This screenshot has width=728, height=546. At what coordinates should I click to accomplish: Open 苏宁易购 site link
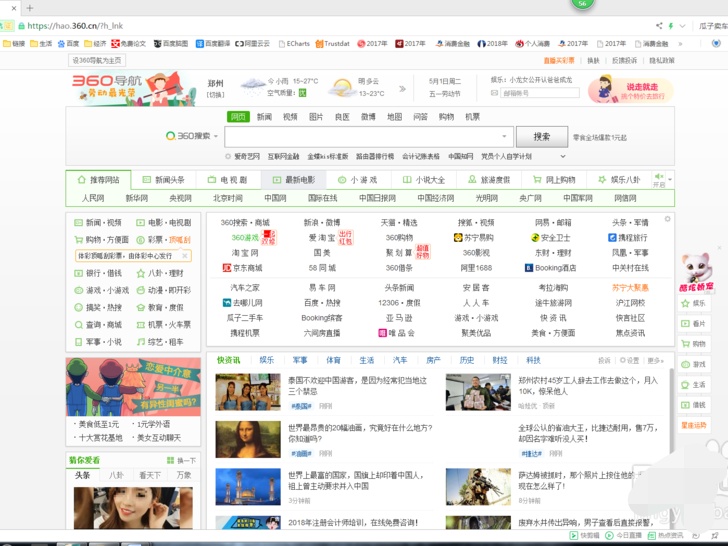(x=474, y=238)
